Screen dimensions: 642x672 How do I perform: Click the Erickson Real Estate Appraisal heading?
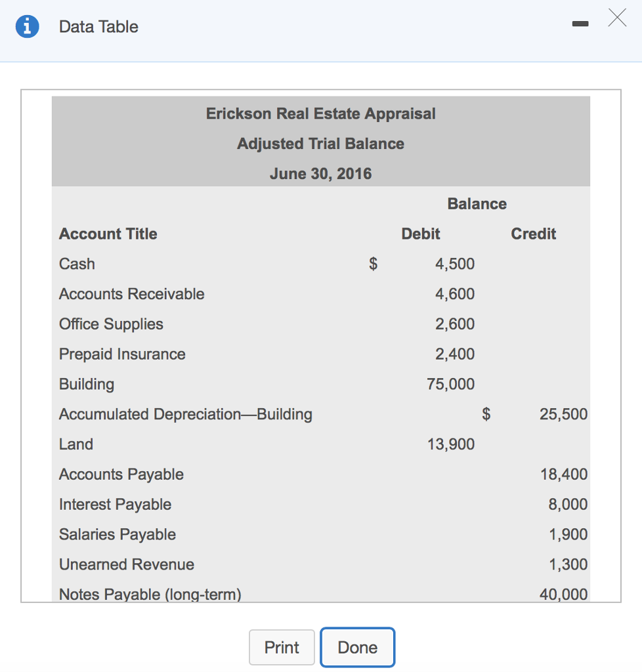(320, 113)
